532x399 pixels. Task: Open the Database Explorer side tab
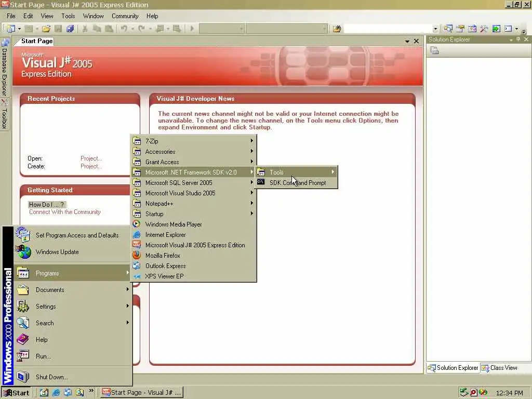pyautogui.click(x=4, y=68)
